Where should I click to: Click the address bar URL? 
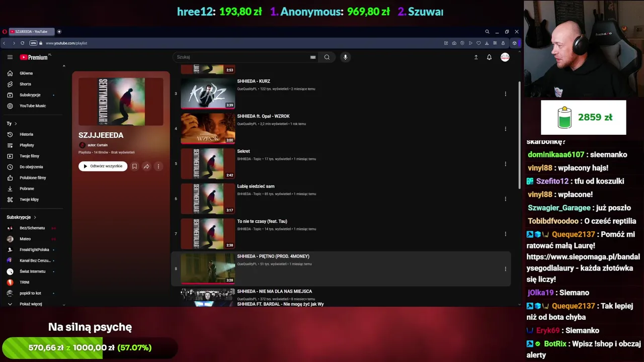coord(66,43)
